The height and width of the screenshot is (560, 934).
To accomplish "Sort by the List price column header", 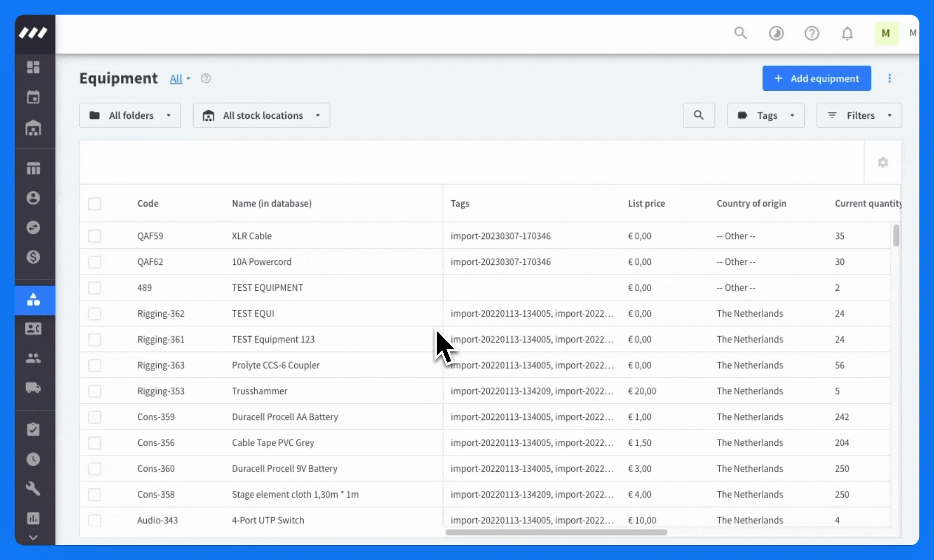I will (647, 204).
